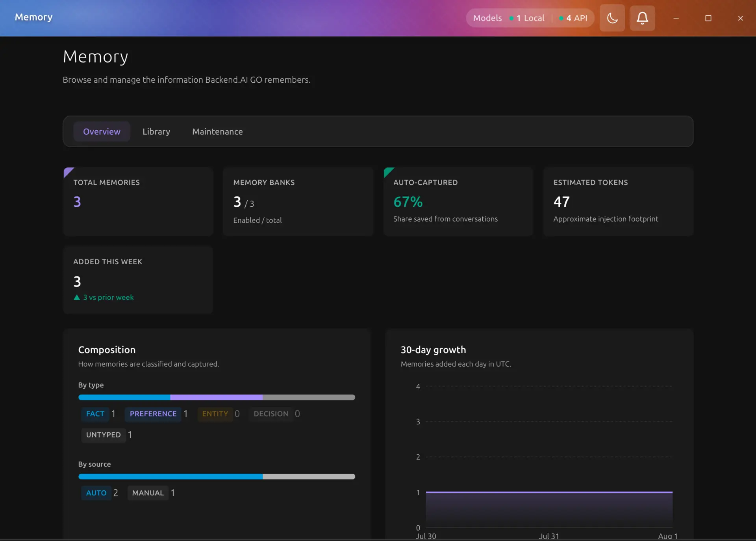Image resolution: width=756 pixels, height=541 pixels.
Task: Maximize the Memory window
Action: (708, 18)
